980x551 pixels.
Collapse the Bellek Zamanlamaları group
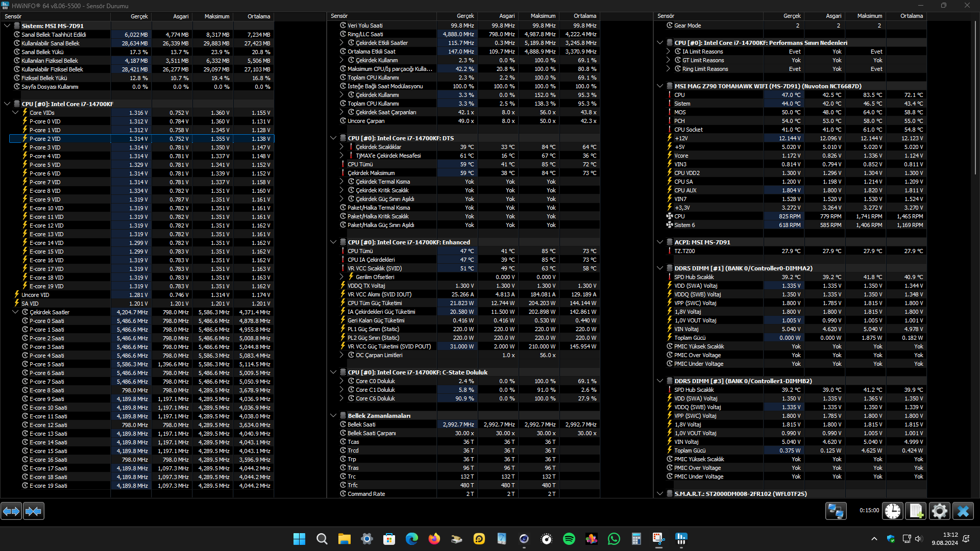[333, 416]
